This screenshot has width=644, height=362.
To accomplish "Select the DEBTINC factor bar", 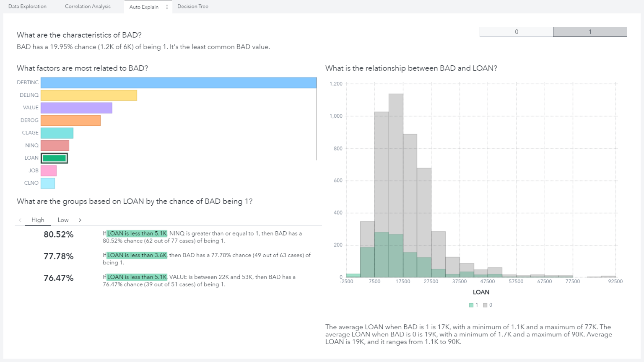I will tap(178, 83).
